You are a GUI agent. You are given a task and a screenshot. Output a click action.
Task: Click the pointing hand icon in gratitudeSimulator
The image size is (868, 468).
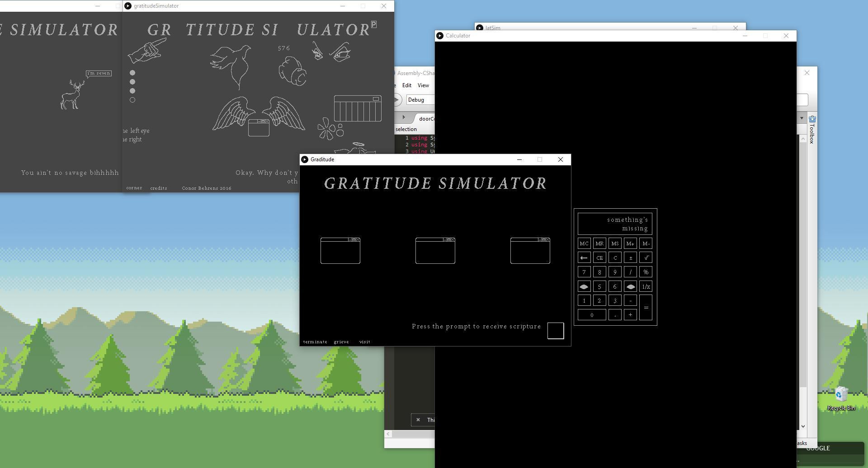coord(147,50)
